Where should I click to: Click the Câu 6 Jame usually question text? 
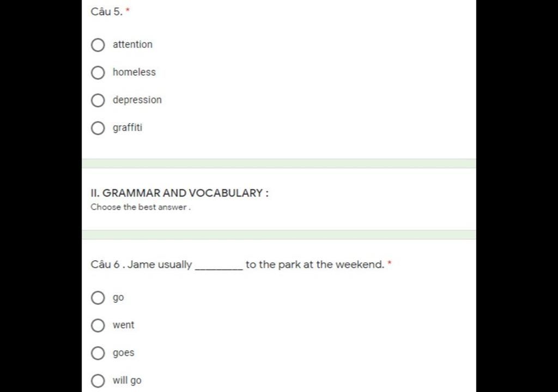[241, 265]
